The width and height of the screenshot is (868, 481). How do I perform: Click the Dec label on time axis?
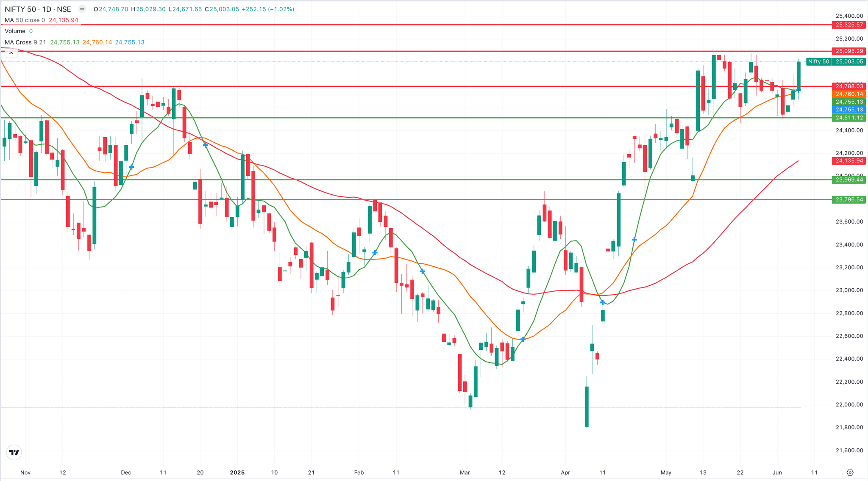[126, 473]
